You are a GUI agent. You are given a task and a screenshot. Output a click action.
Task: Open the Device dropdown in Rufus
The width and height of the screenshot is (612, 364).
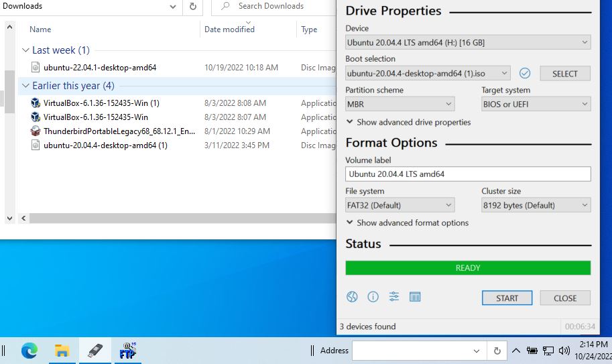tap(468, 42)
